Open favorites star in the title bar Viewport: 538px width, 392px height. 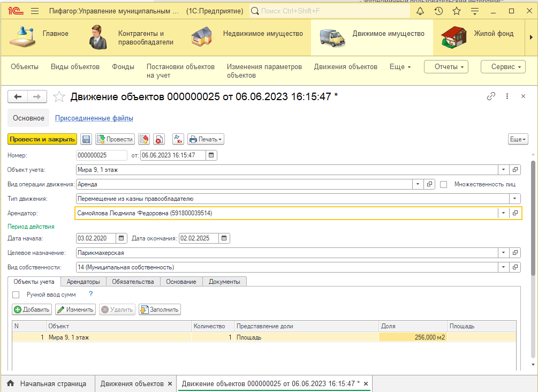point(456,11)
